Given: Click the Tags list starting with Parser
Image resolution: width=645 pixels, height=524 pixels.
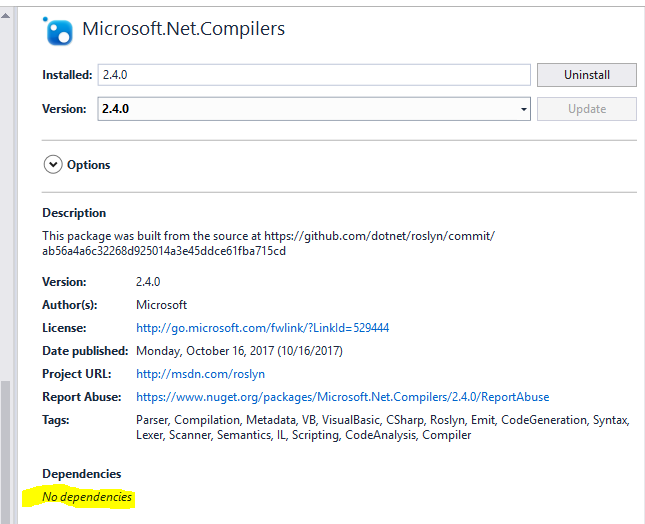Looking at the screenshot, I should 383,427.
